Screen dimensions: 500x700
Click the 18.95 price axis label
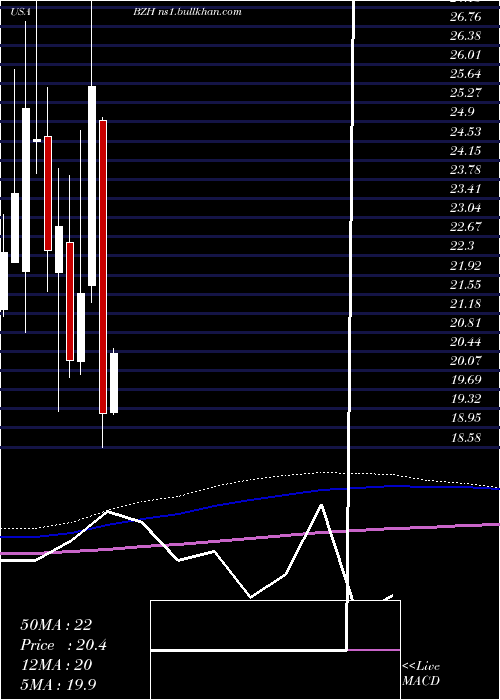tap(466, 418)
